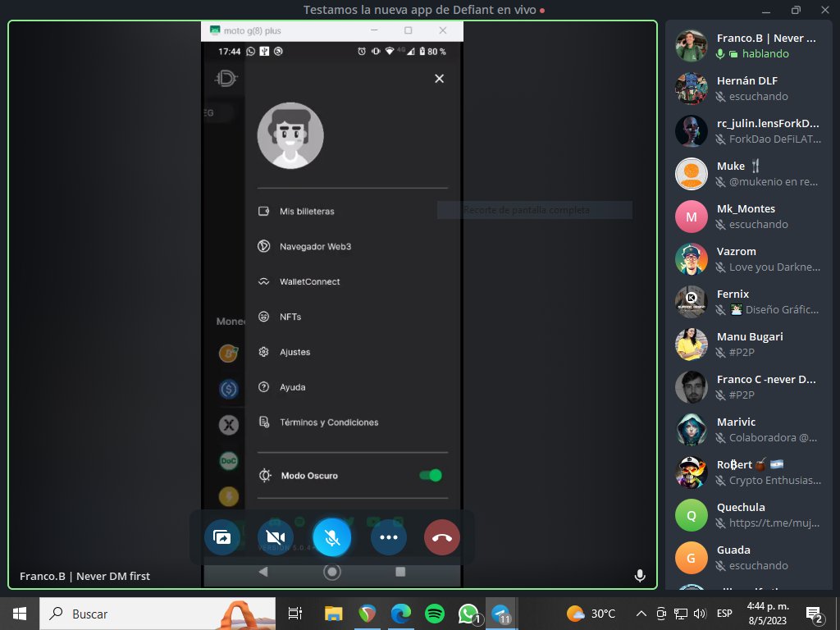Click the 30°C weather widget

click(591, 614)
